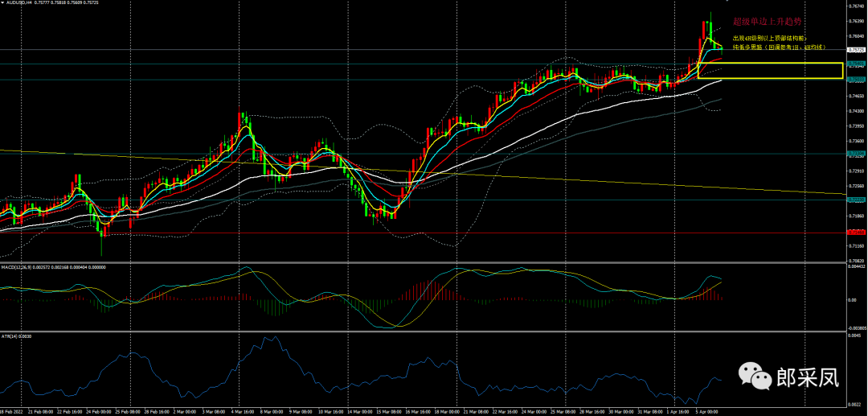The height and width of the screenshot is (416, 868).
Task: Click the 0.76740 value on price scale
Action: [857, 7]
